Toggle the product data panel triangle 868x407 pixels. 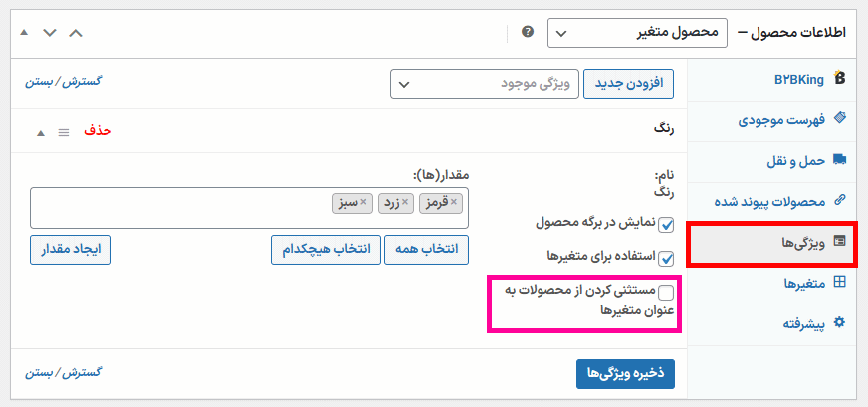coord(24,32)
